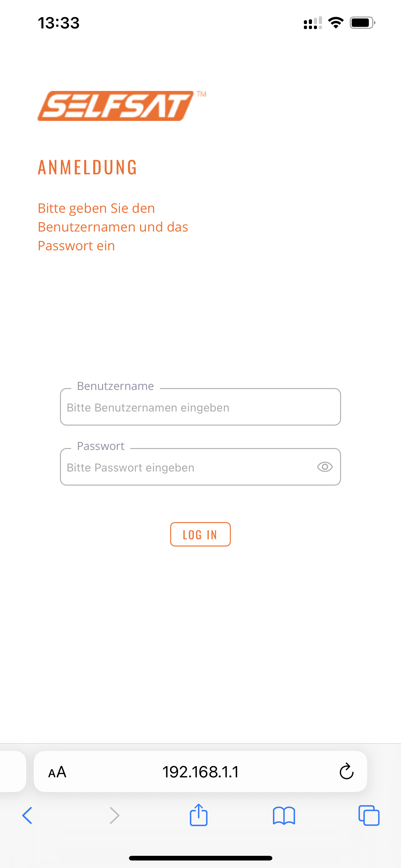Open the AA page settings menu
401x868 pixels.
(x=57, y=772)
